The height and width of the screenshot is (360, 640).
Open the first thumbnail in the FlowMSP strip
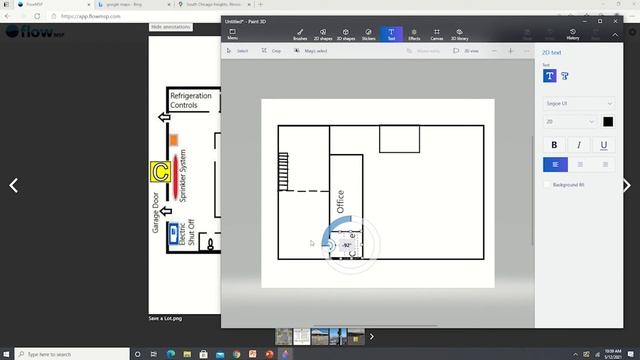point(284,337)
